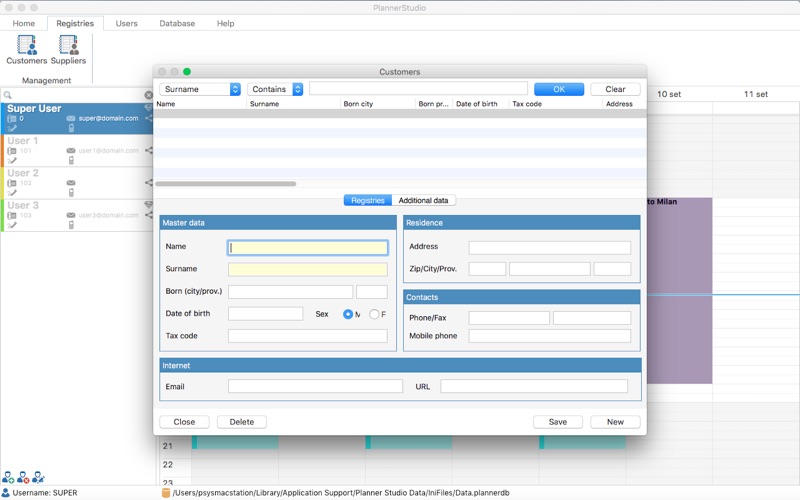
Task: Click the mobile phone icon for User 3
Action: point(71,224)
